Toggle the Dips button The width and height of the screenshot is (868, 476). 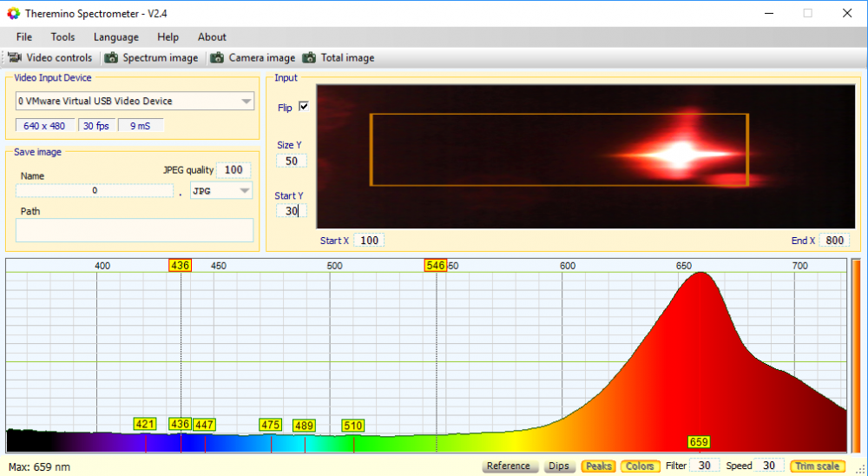point(558,466)
